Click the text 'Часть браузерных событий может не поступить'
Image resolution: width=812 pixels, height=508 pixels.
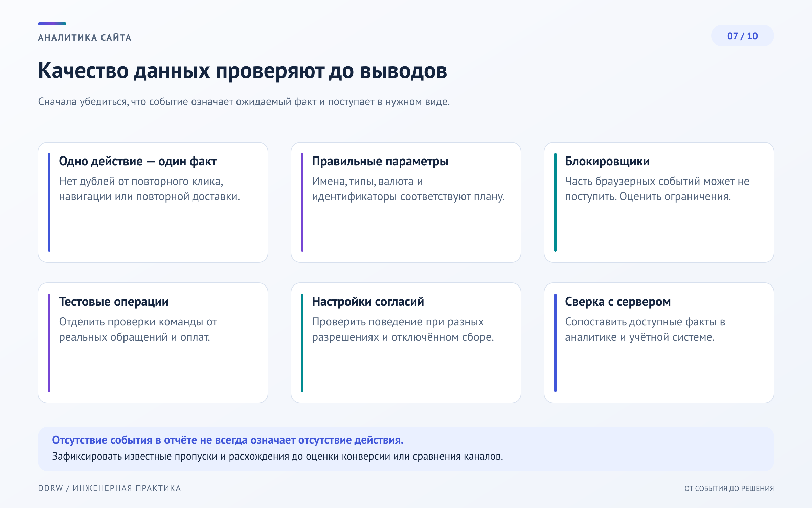(657, 189)
